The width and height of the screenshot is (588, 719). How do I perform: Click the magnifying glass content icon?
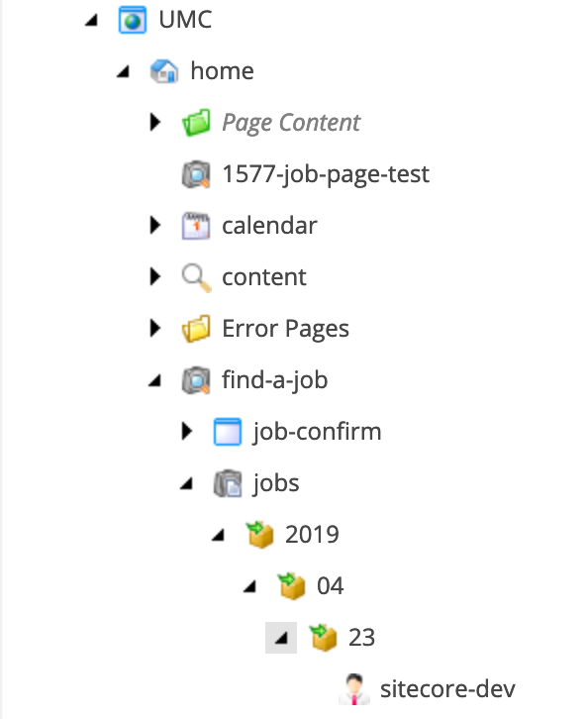[196, 277]
